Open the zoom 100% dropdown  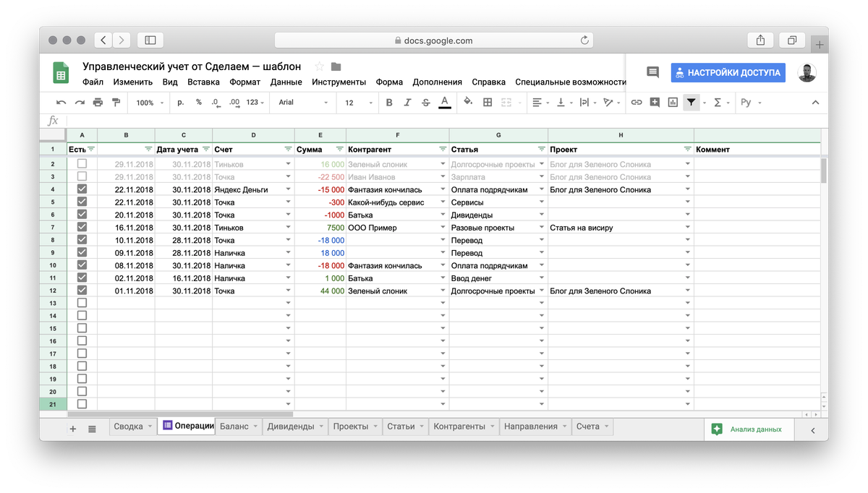tap(150, 103)
